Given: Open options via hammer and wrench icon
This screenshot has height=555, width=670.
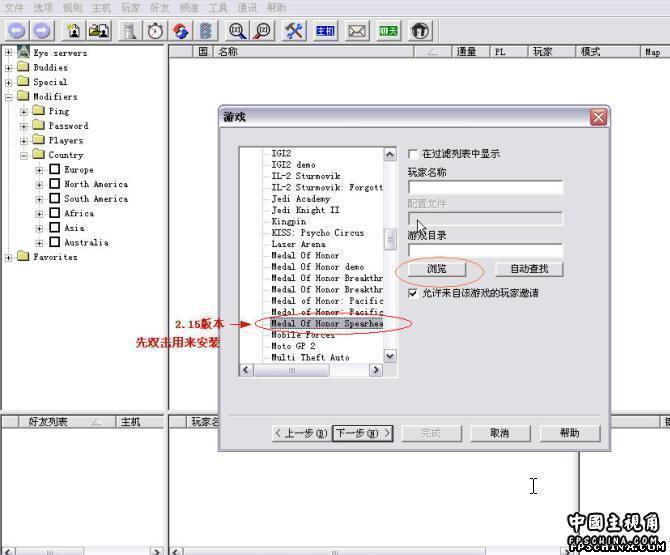Looking at the screenshot, I should 294,31.
